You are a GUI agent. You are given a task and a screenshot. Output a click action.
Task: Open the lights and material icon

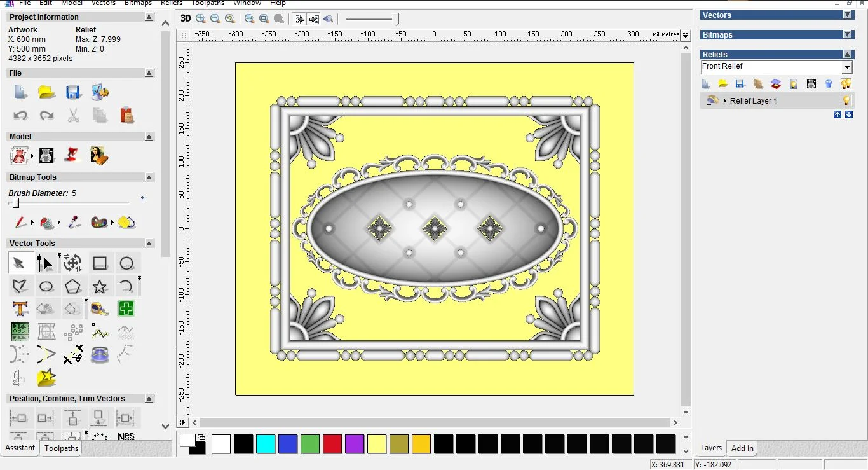click(x=72, y=155)
